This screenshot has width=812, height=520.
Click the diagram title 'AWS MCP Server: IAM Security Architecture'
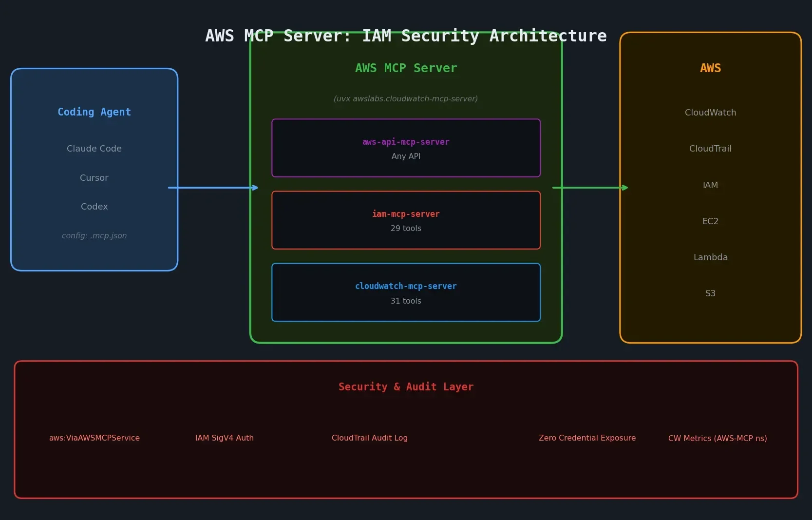[406, 36]
